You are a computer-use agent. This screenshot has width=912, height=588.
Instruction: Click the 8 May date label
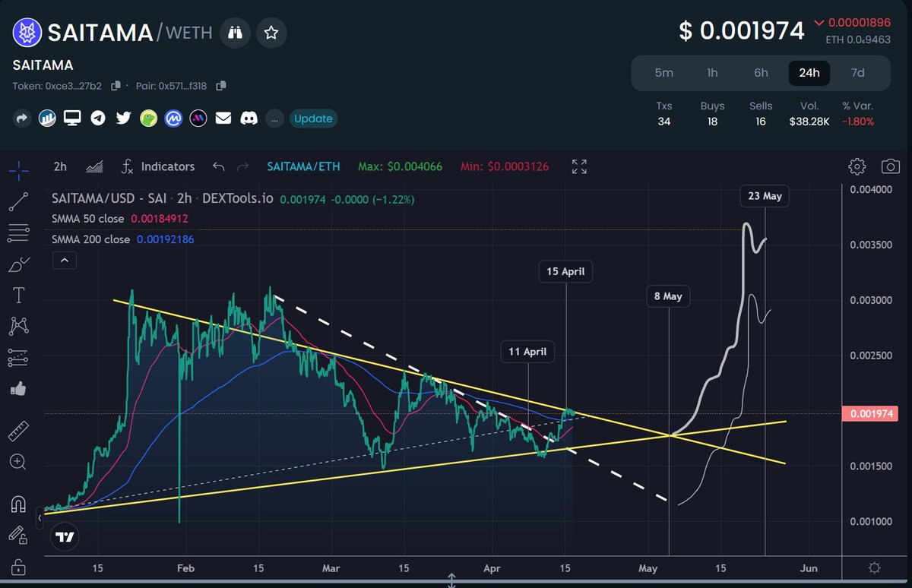pyautogui.click(x=668, y=296)
